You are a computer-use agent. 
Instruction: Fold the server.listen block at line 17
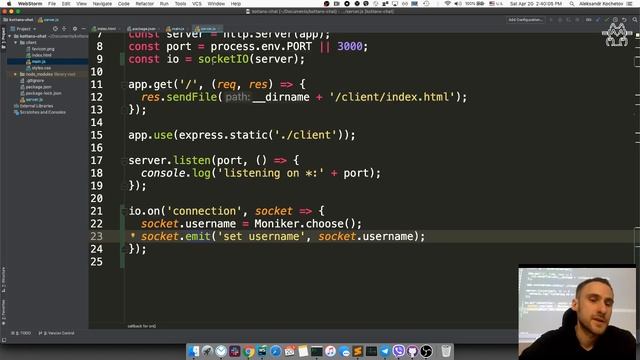123,161
